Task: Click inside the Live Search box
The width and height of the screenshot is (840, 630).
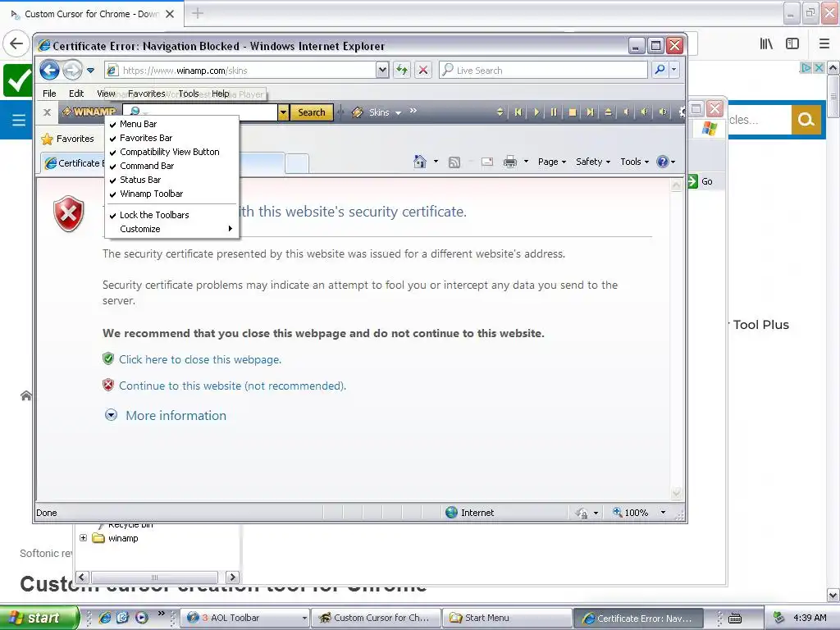Action: pyautogui.click(x=543, y=71)
